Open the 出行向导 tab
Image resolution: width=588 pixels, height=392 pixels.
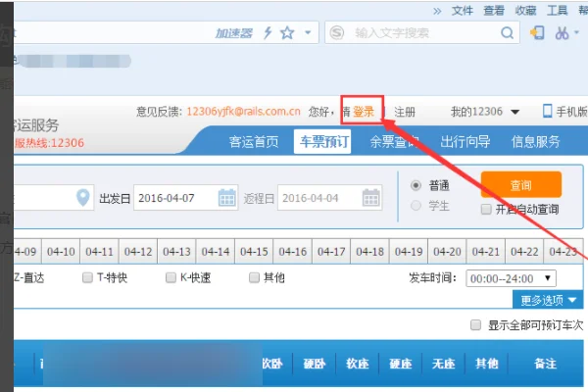point(465,142)
